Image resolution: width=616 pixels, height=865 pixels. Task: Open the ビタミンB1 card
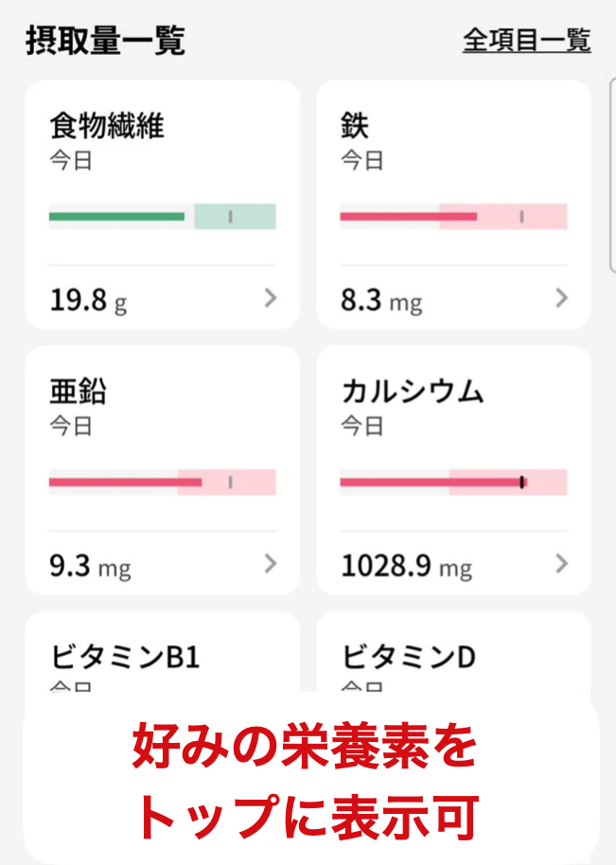125,655
